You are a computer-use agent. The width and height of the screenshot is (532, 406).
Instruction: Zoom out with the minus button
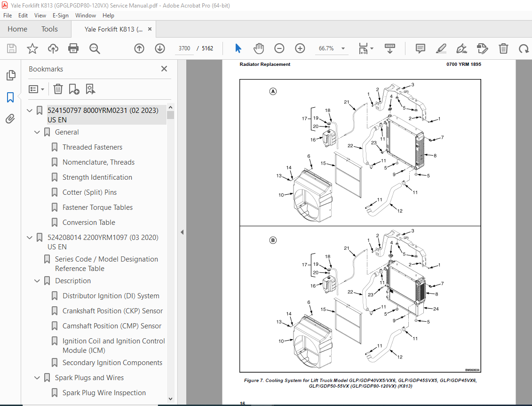[279, 48]
